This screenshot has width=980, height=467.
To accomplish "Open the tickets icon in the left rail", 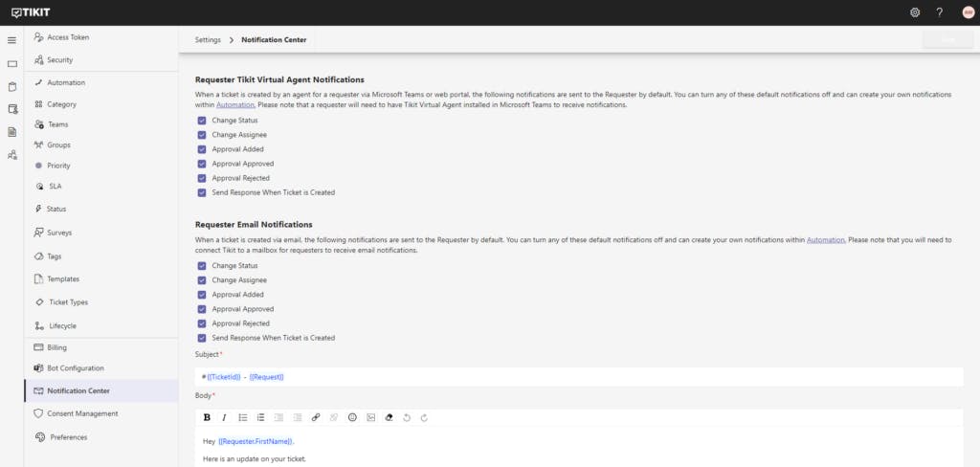I will coord(11,64).
